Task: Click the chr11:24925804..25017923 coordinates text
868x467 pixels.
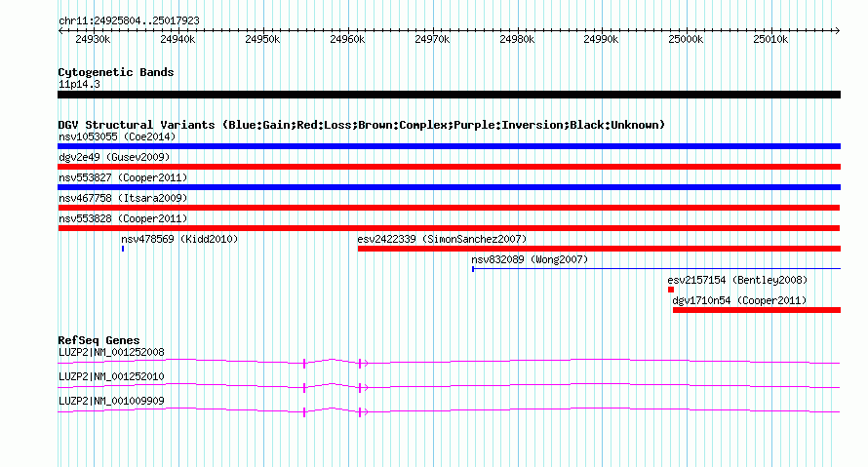Action: 129,21
